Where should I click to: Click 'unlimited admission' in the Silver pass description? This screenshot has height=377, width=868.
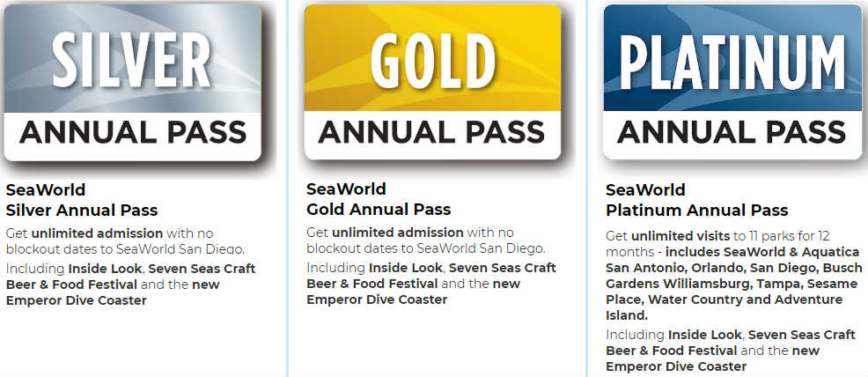pos(97,233)
